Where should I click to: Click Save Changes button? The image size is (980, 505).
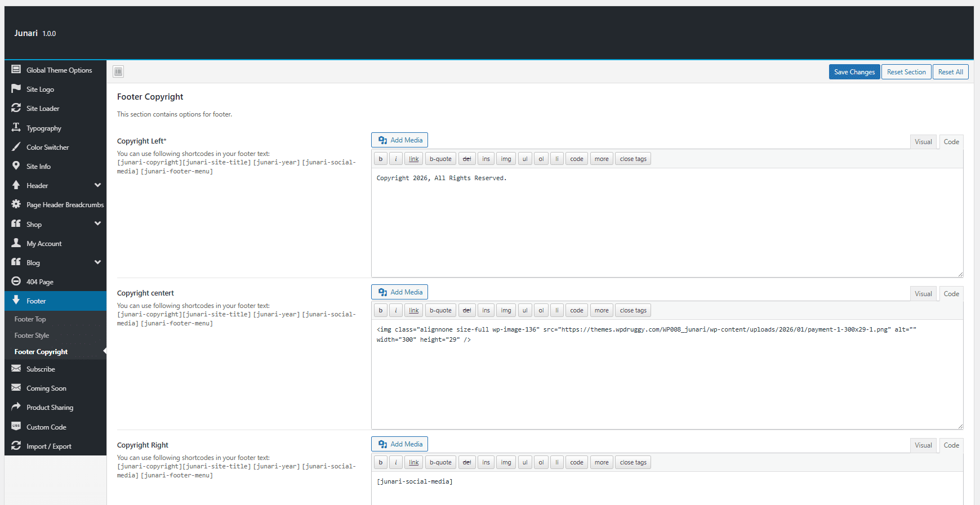point(854,72)
